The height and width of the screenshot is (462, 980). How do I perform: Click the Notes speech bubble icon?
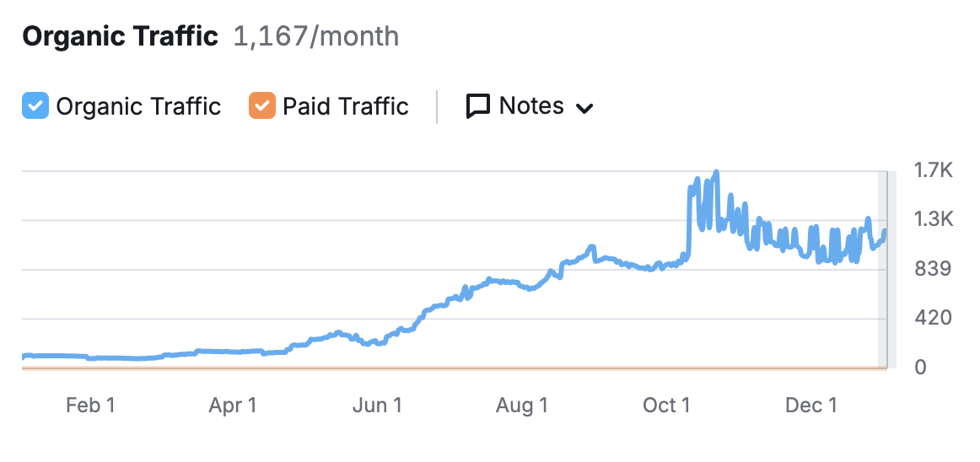(478, 106)
